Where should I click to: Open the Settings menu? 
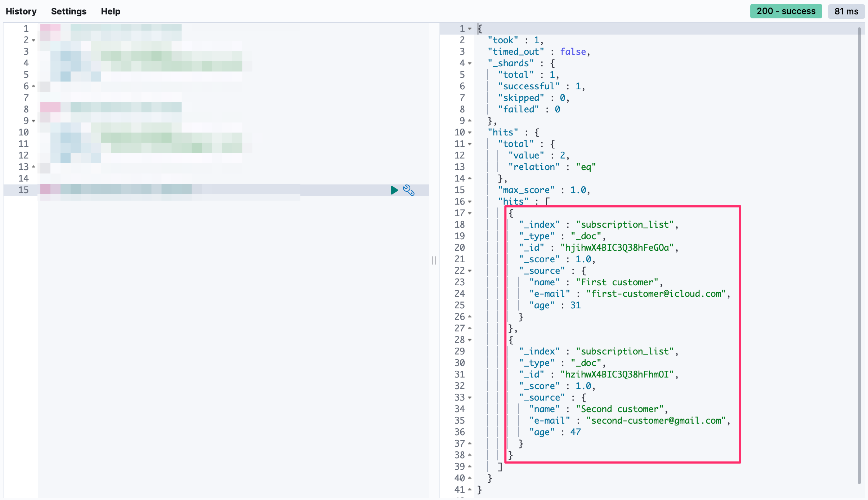point(68,11)
